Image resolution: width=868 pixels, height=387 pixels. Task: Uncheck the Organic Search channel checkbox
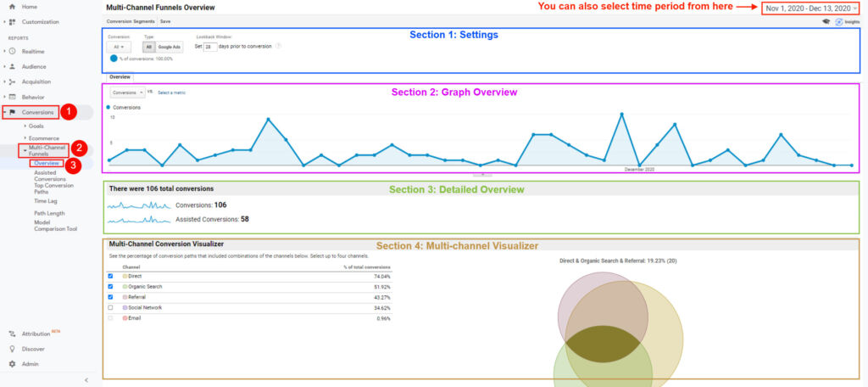pyautogui.click(x=110, y=287)
